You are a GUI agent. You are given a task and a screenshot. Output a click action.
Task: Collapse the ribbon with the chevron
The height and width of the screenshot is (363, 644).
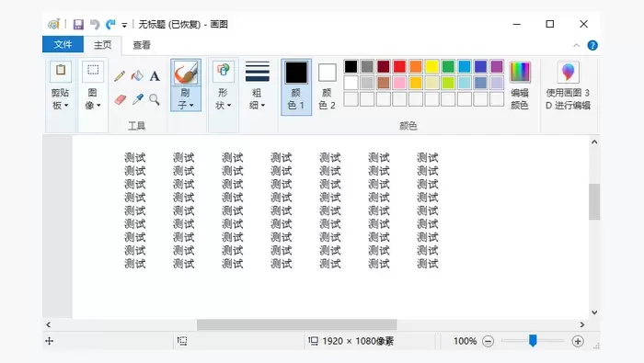[576, 45]
